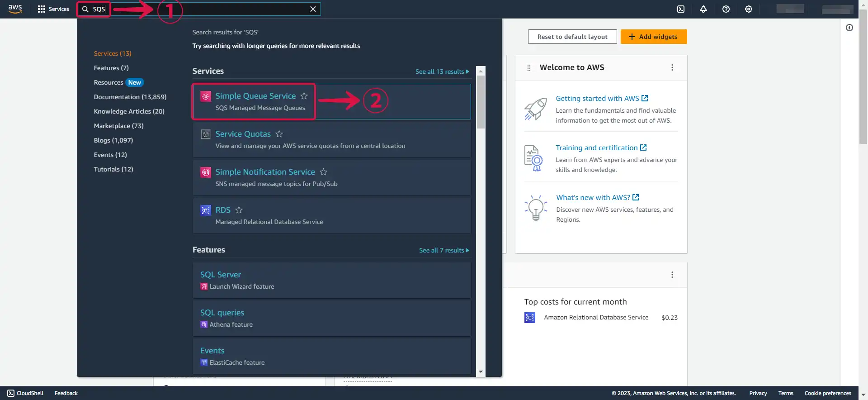This screenshot has height=400, width=868.
Task: Click the info circle icon at right edge
Action: [849, 28]
